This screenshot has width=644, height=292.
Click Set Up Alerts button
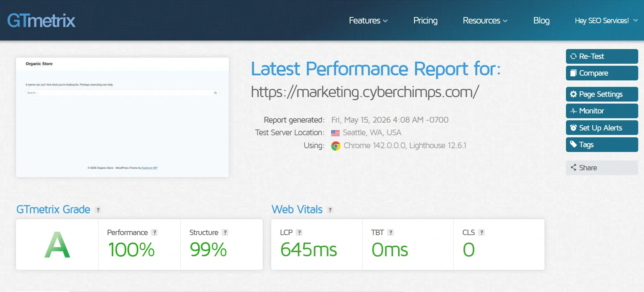coord(602,128)
